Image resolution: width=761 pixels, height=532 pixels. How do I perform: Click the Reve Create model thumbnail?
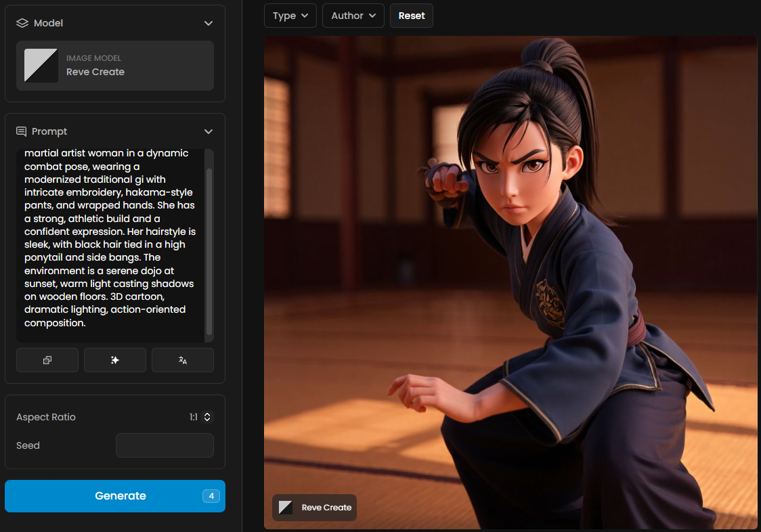(41, 66)
